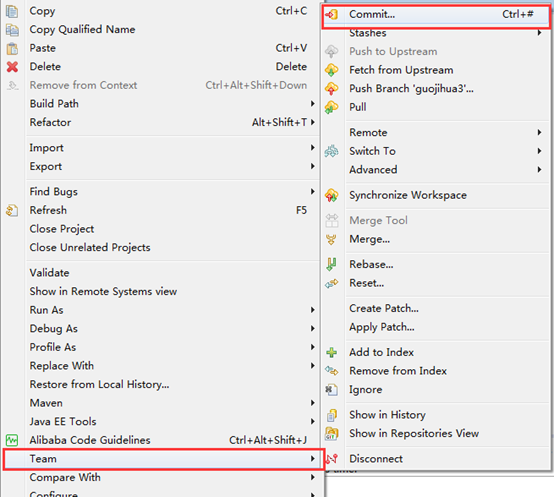Choose Create Patch...
Image resolution: width=554 pixels, height=497 pixels.
pyautogui.click(x=384, y=309)
